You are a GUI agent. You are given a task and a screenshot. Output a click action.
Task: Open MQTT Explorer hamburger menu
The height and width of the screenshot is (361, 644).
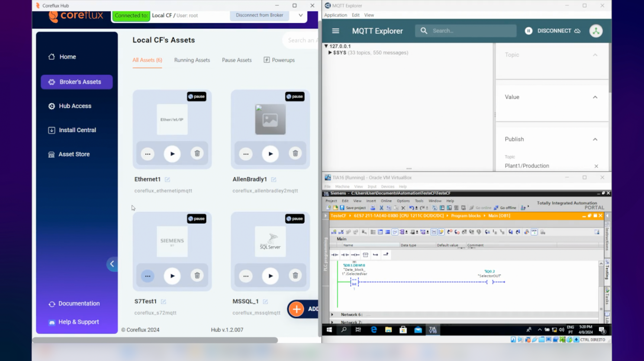click(x=335, y=31)
